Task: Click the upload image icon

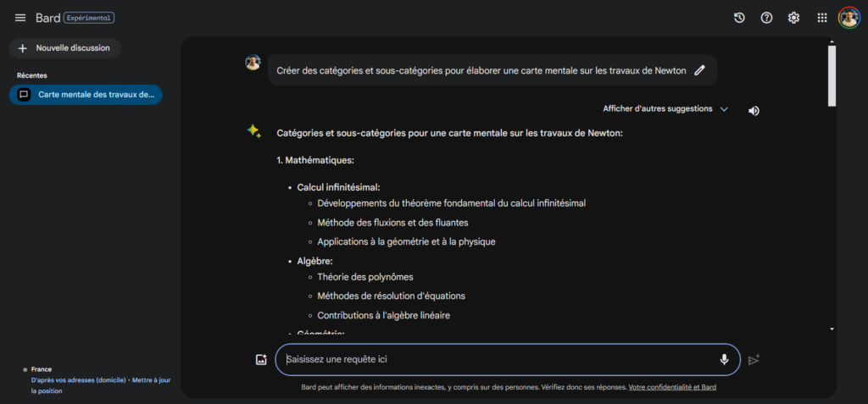Action: (x=261, y=359)
